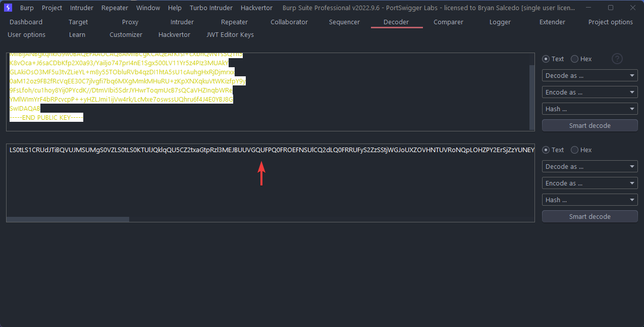Open the Decoder help question-mark icon
Viewport: 644px width, 327px height.
(617, 59)
